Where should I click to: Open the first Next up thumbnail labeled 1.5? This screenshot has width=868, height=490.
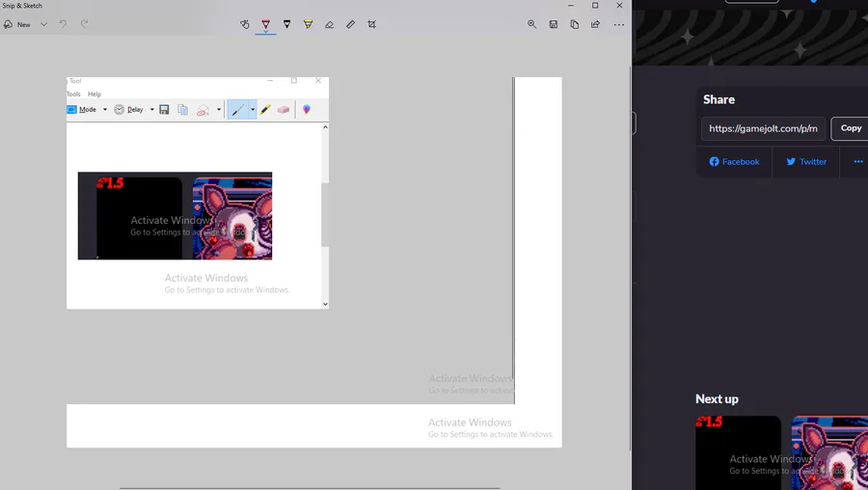739,452
